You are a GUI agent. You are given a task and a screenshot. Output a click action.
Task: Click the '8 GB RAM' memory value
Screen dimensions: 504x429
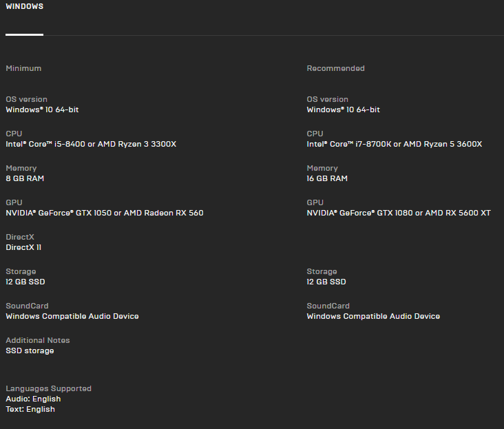[25, 178]
